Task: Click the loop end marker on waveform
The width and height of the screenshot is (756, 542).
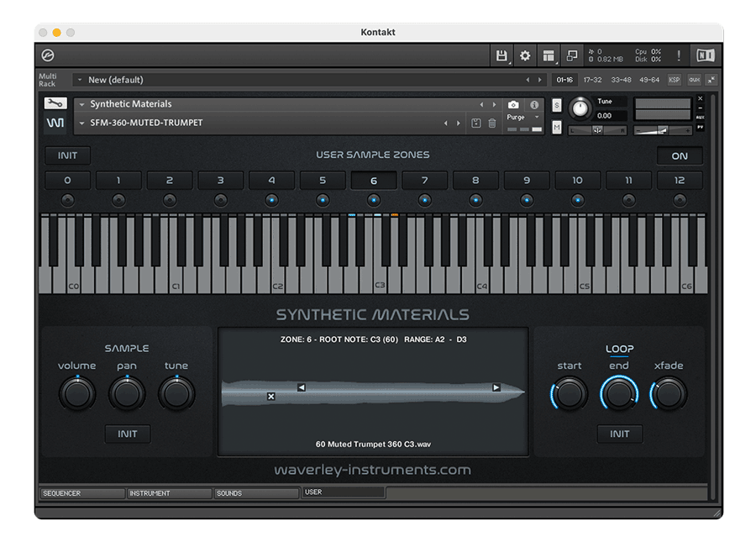Action: tap(496, 387)
